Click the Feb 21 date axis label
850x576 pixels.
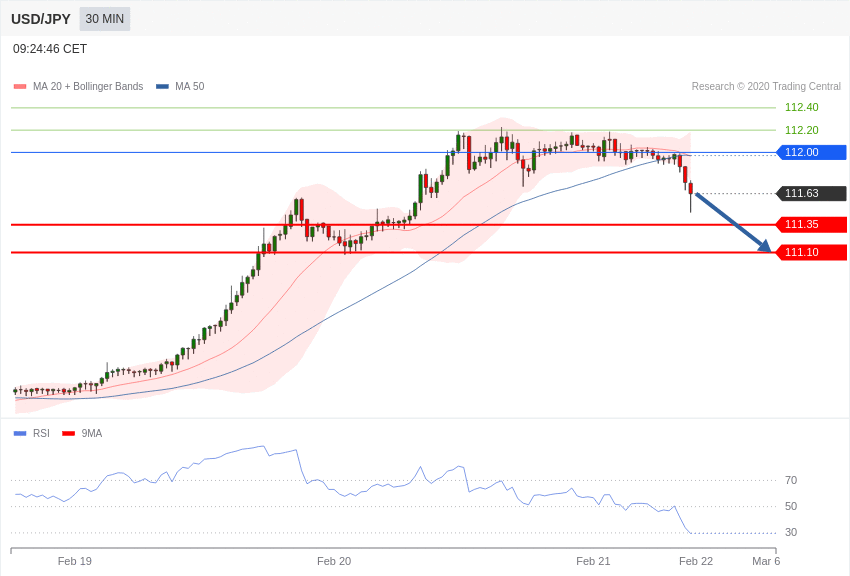coord(593,561)
